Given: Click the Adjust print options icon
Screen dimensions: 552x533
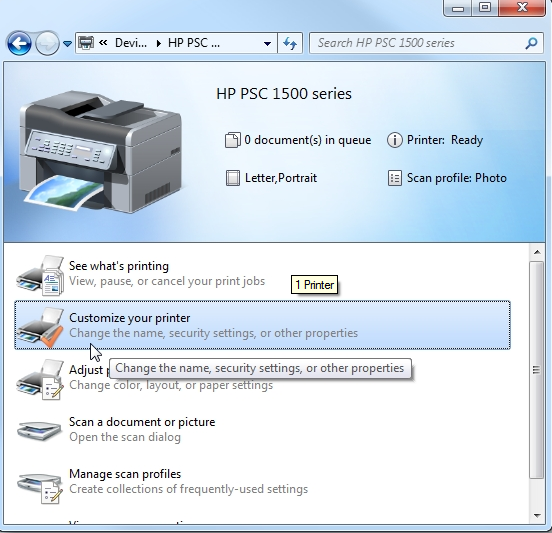Looking at the screenshot, I should (40, 379).
